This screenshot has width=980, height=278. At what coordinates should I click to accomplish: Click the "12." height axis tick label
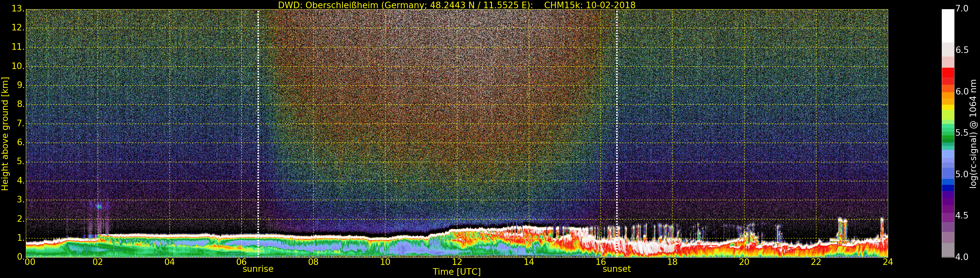click(18, 28)
